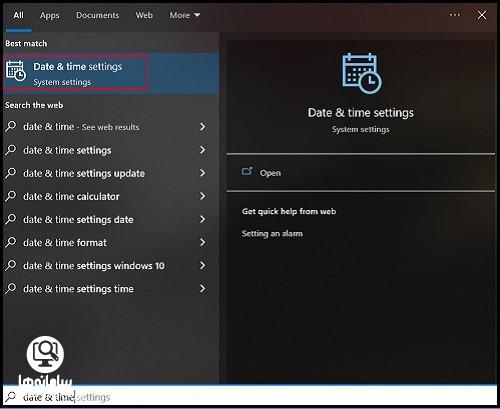Expand arrow for 'date & time' web results

[202, 127]
